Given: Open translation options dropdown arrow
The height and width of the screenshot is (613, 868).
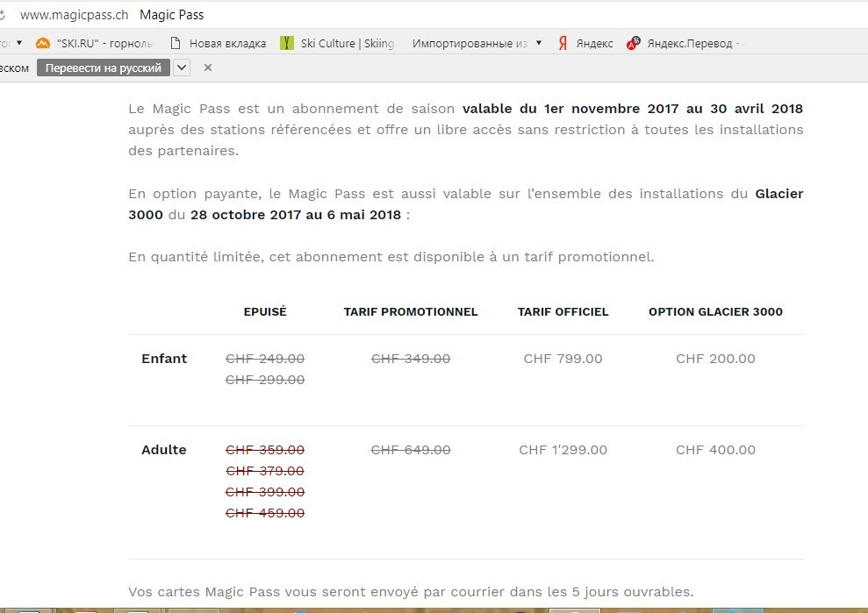Looking at the screenshot, I should (182, 68).
